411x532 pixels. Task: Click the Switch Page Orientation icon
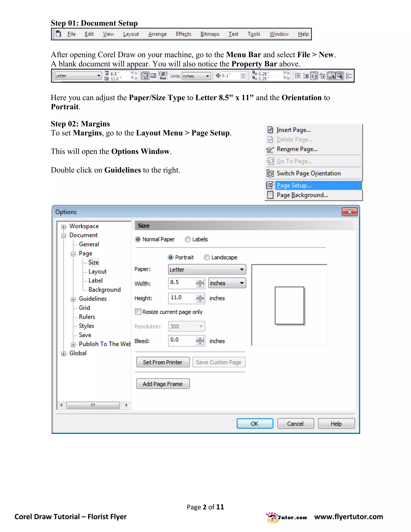click(x=270, y=173)
